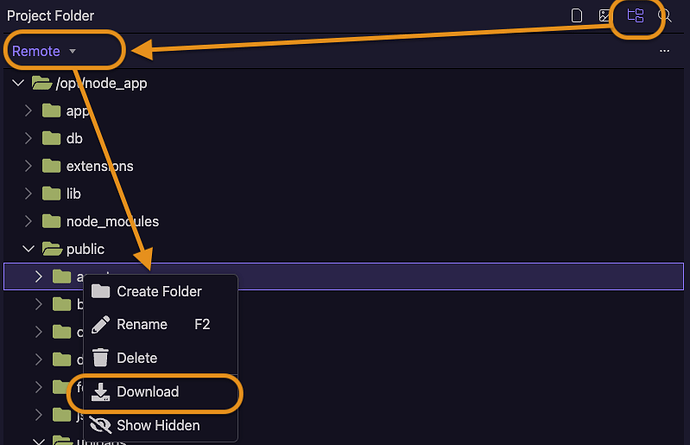Collapse the public folder

(28, 249)
